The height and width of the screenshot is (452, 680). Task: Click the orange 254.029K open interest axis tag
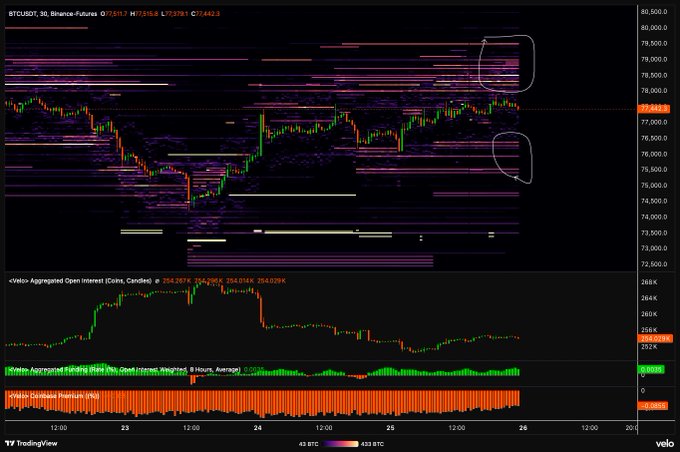(655, 338)
